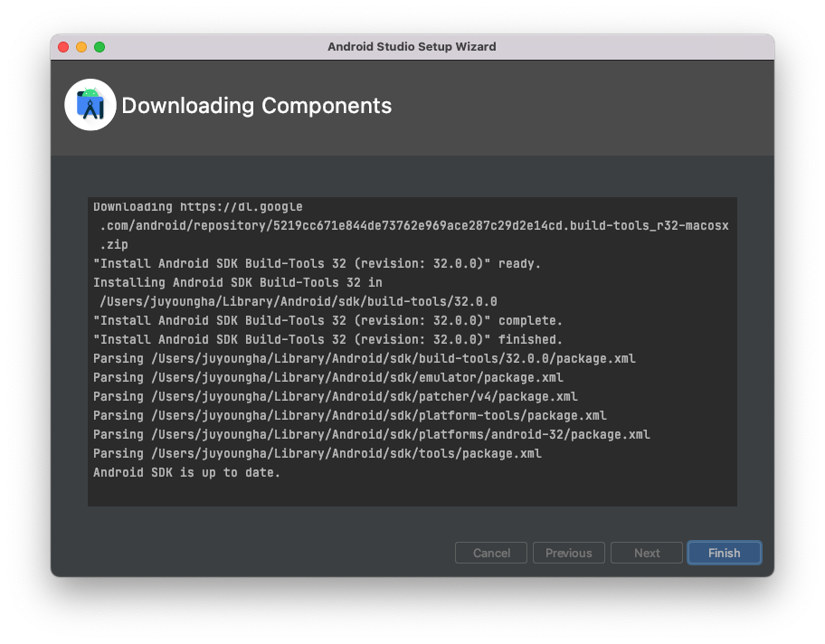The width and height of the screenshot is (825, 644).
Task: Click the line parsing emulator/package.xml
Action: tap(328, 377)
